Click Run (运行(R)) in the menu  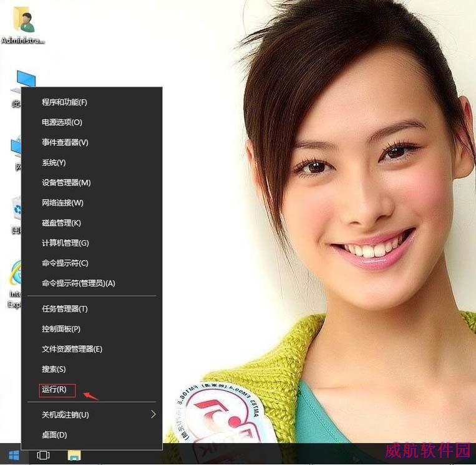[92, 389]
